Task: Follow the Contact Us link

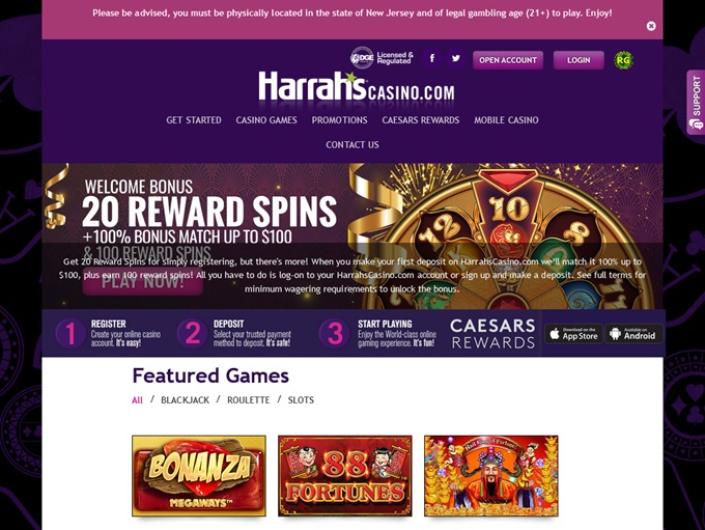Action: coord(352,145)
